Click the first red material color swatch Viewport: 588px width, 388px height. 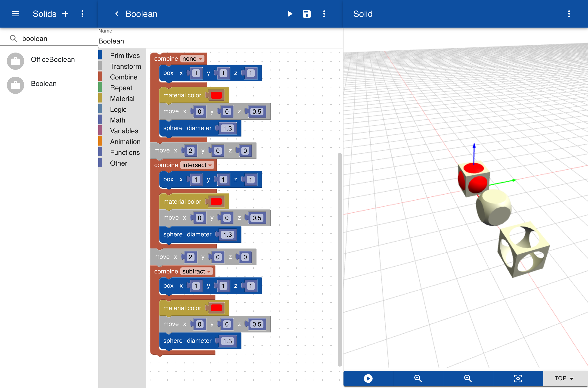[216, 95]
